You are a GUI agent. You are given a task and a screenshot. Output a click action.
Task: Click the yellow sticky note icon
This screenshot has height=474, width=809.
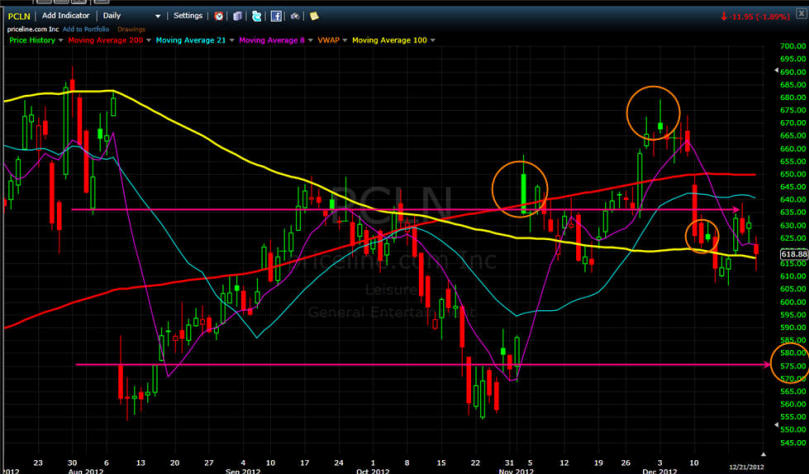click(314, 17)
